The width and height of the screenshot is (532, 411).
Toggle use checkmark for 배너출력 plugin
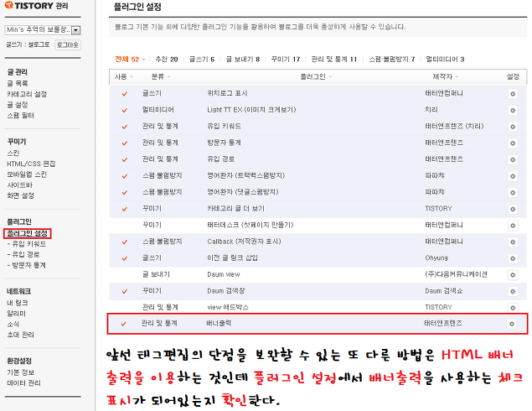click(123, 324)
